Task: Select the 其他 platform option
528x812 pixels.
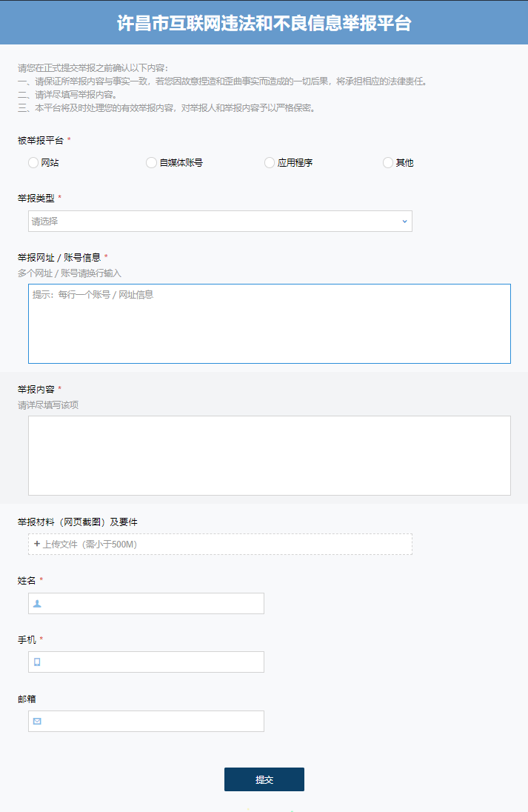Action: (x=388, y=162)
